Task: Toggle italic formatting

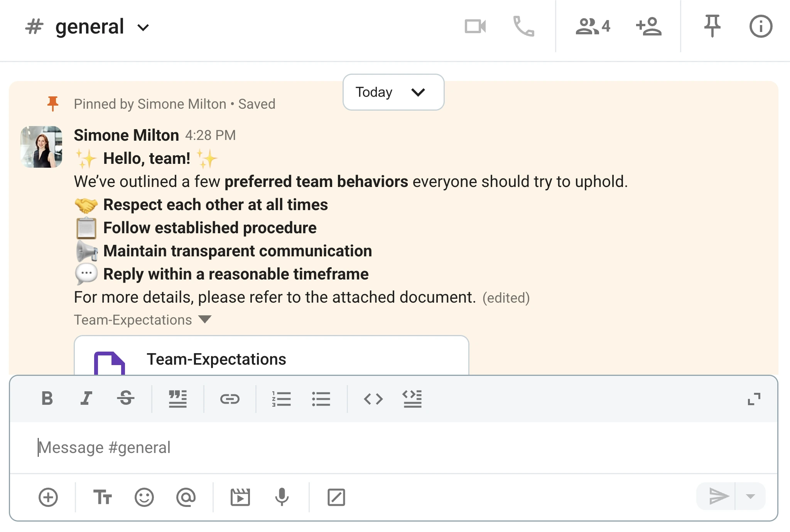Action: point(86,398)
